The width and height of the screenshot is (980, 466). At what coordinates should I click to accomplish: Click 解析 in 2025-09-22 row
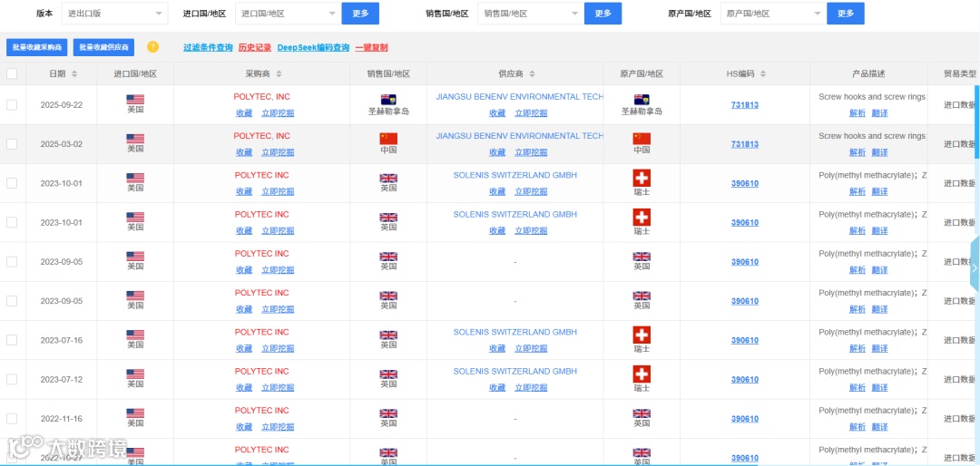857,113
